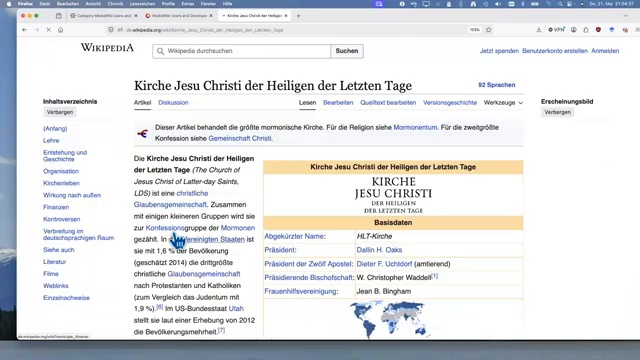This screenshot has height=360, width=640.
Task: Open macOS Spotlight search in menu bar
Action: point(560,4)
